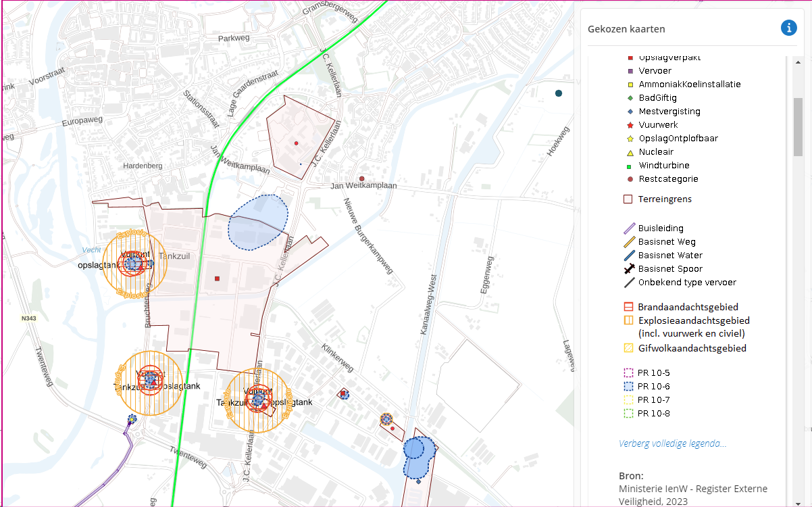Click the Buisleiding purple line legend icon
This screenshot has width=812, height=507.
(628, 228)
